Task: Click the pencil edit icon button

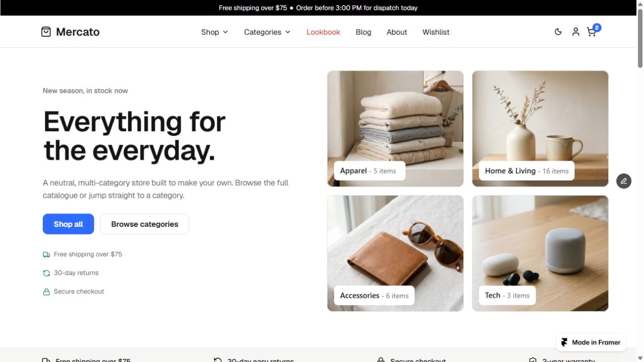Action: point(624,181)
